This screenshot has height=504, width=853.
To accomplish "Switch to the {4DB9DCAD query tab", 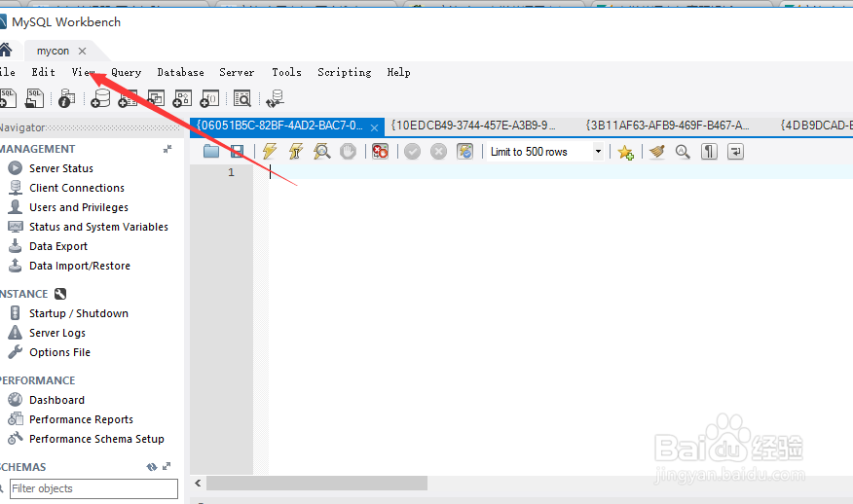I will [816, 126].
